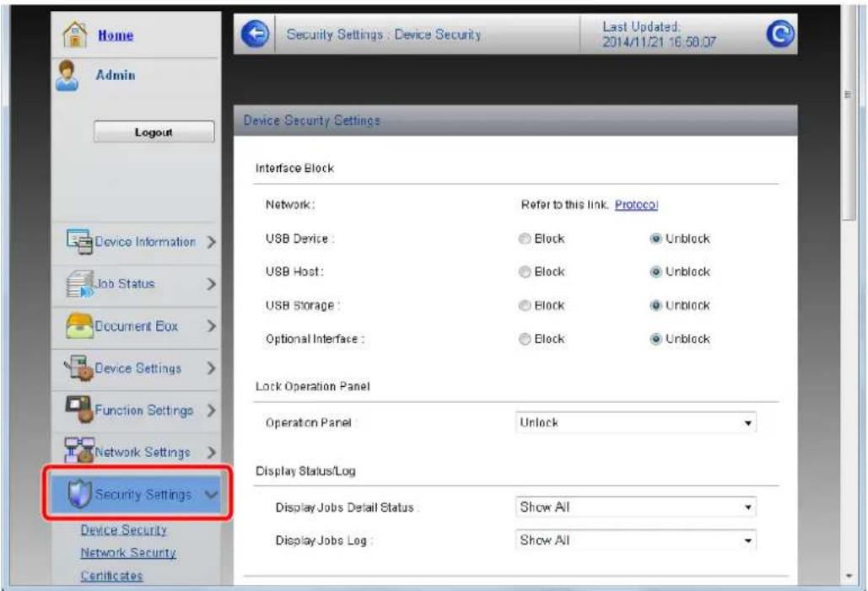Click the Device Information icon
The image size is (868, 591).
pos(79,242)
